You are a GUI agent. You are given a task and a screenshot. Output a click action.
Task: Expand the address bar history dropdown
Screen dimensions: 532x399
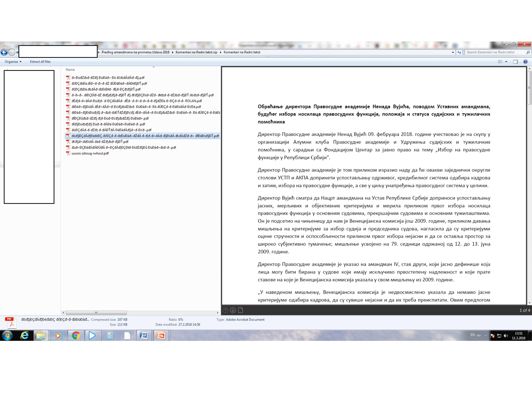coord(453,52)
